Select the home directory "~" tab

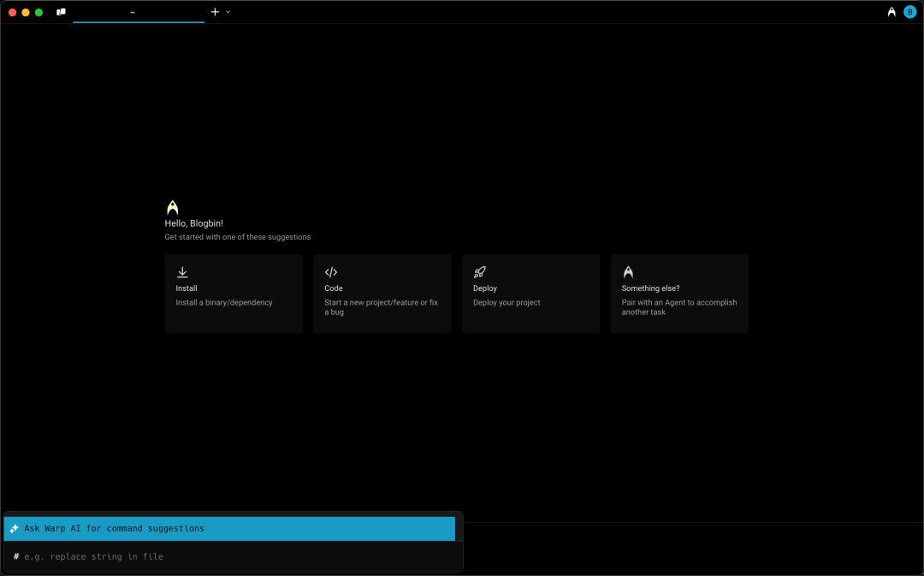point(139,12)
